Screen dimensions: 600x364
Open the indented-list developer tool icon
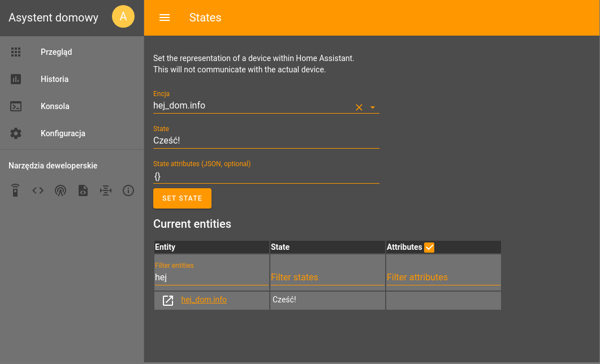point(106,190)
